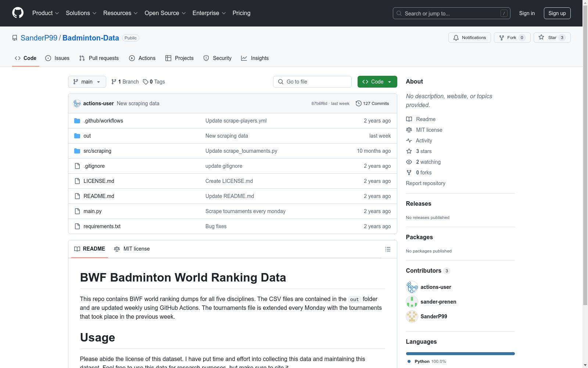
Task: Click the search magnifier icon in header
Action: [x=399, y=13]
